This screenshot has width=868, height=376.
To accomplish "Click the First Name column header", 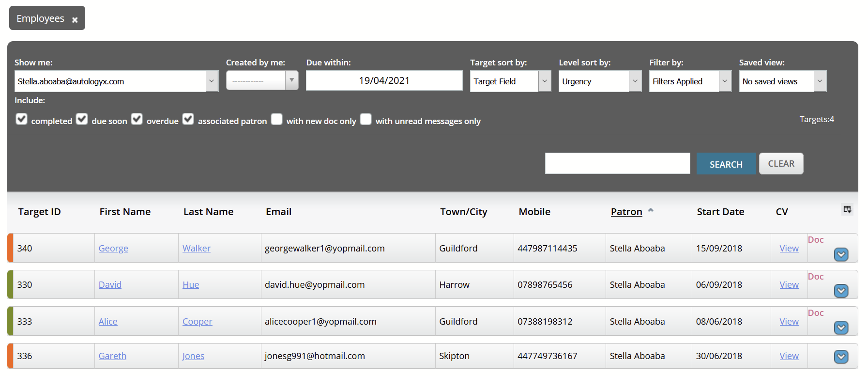I will click(125, 212).
